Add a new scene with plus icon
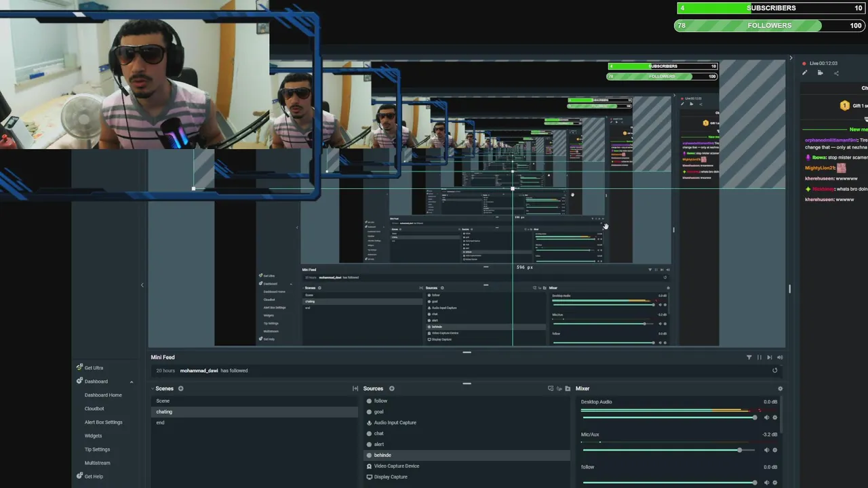 point(181,389)
